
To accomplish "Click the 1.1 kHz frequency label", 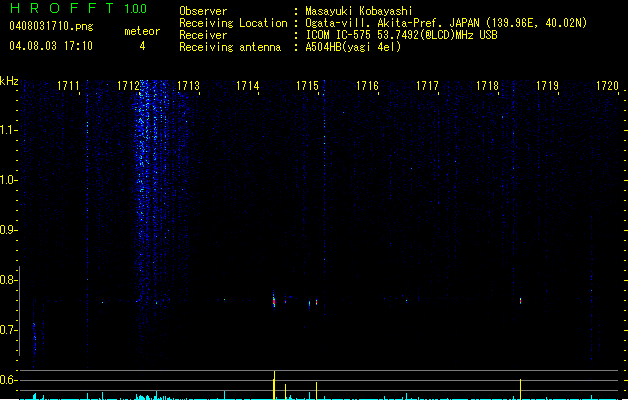I will pyautogui.click(x=8, y=130).
